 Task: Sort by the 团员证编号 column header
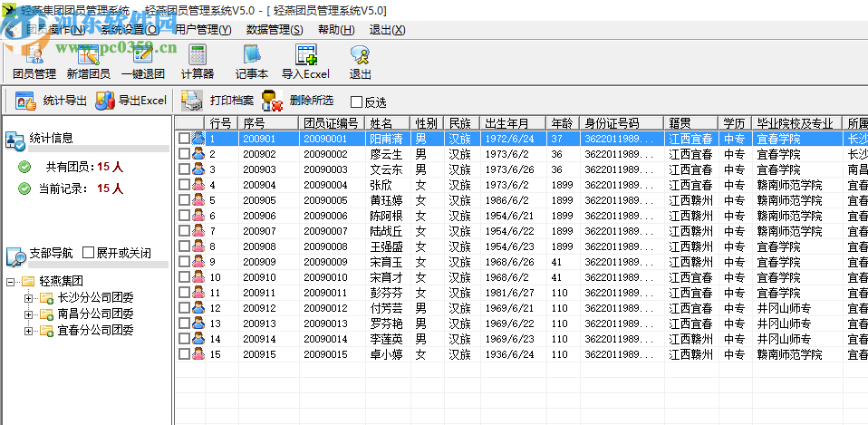pyautogui.click(x=333, y=123)
